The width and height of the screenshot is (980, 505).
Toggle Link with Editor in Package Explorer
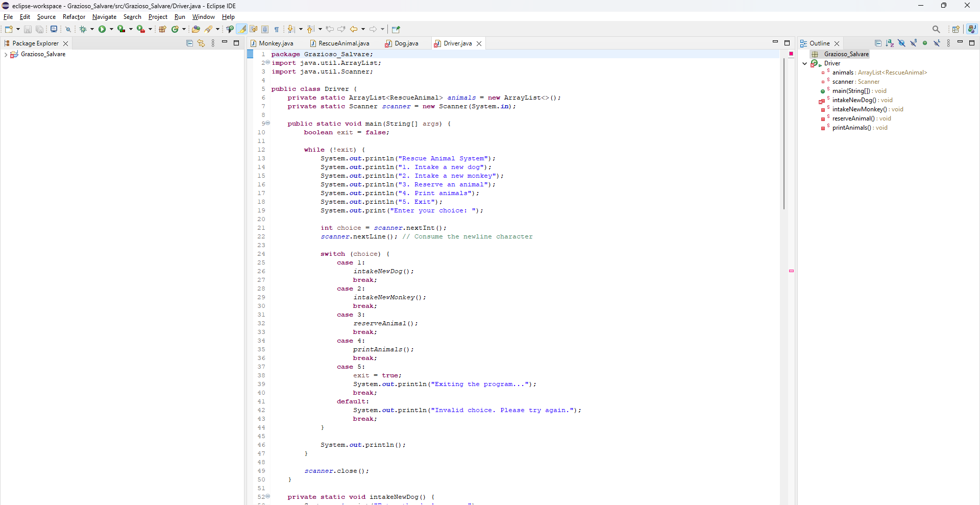pos(201,43)
